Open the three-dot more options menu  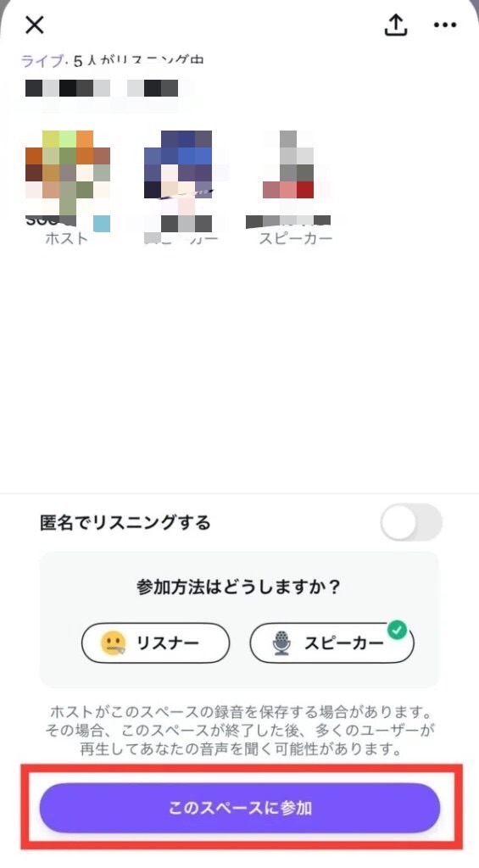(445, 25)
